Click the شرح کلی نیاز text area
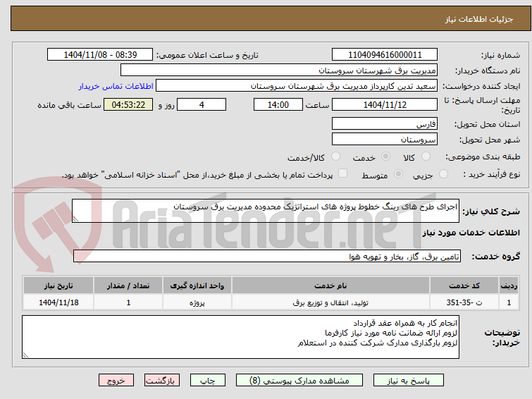532x399 pixels. click(x=266, y=211)
